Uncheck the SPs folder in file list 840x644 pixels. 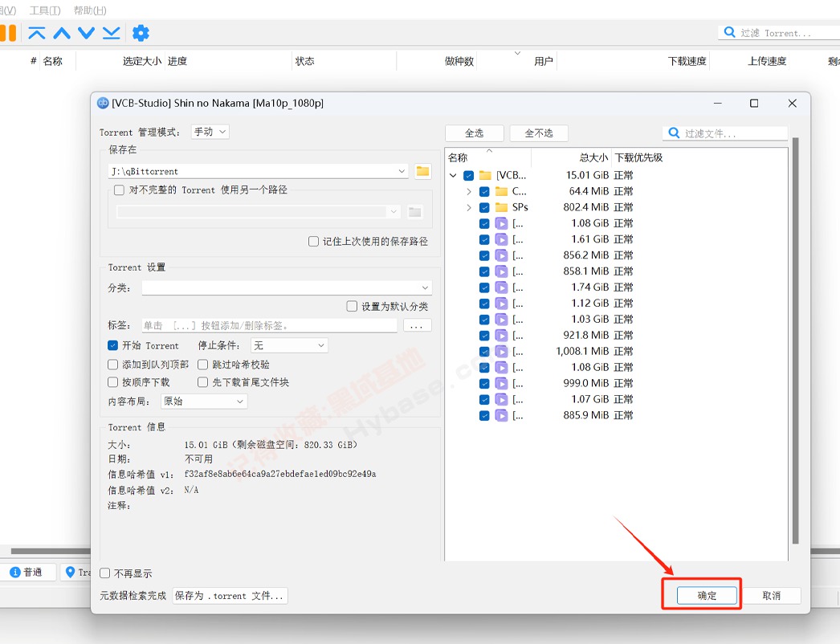pos(483,207)
